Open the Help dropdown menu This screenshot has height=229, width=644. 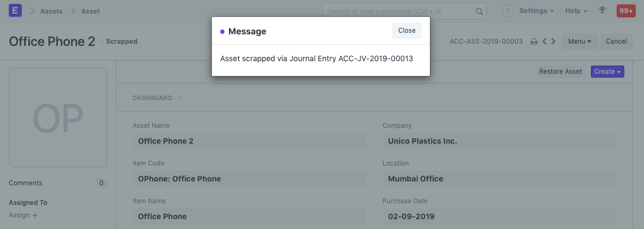(x=576, y=11)
